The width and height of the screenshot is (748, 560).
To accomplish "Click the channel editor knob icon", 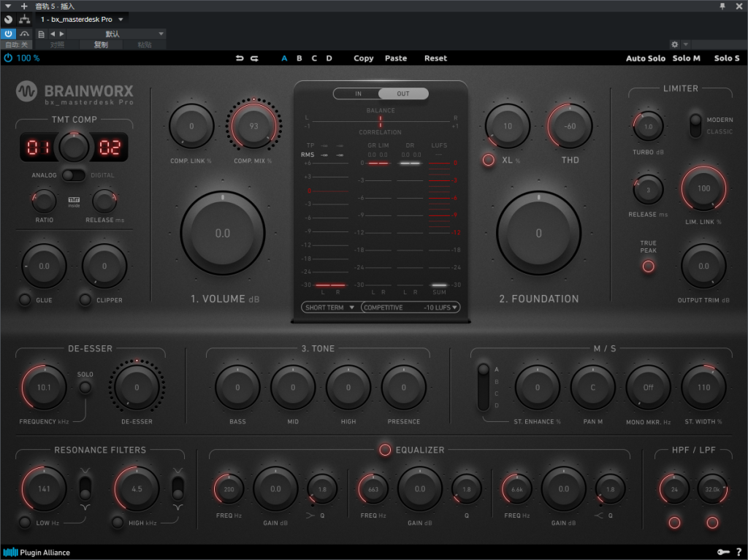I will tap(8, 20).
